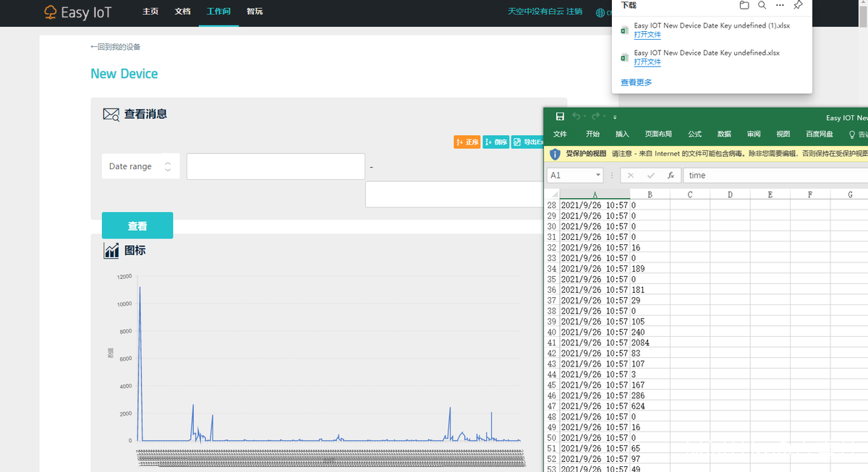Click the Excel save icon
The height and width of the screenshot is (472, 868).
(x=560, y=116)
